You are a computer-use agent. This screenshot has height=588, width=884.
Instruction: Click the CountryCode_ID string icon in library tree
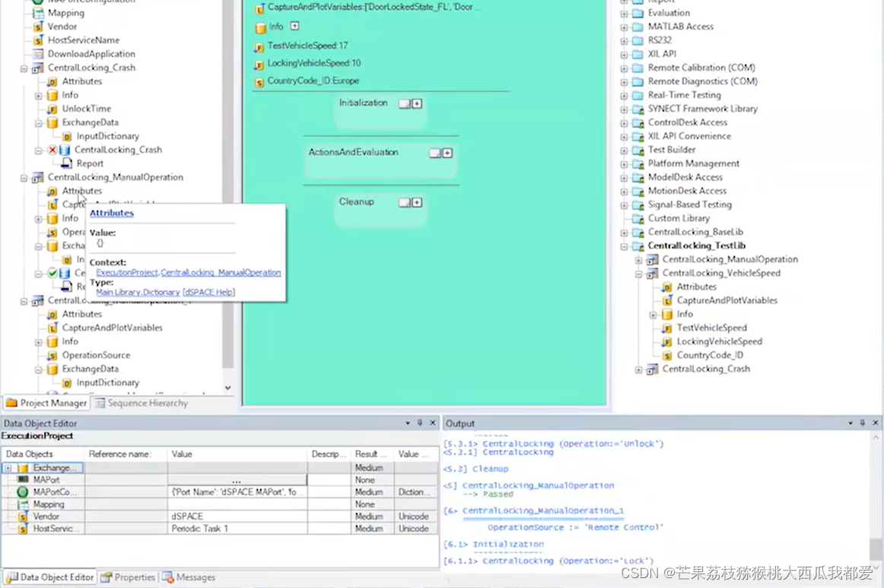click(667, 356)
